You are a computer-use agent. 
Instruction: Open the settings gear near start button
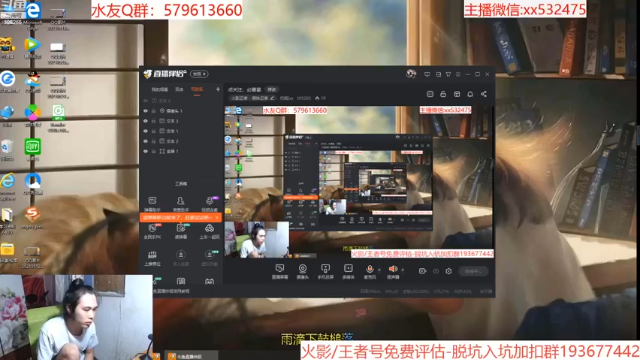(449, 271)
